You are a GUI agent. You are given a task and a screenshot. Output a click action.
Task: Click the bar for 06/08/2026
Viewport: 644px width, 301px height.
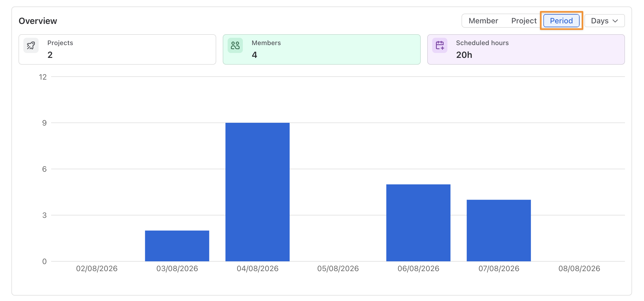pos(418,223)
